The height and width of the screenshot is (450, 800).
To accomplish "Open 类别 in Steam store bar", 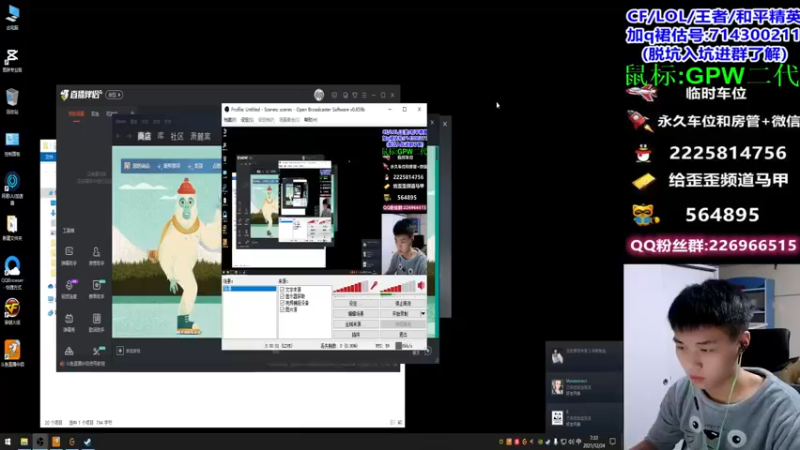I will pos(196,166).
